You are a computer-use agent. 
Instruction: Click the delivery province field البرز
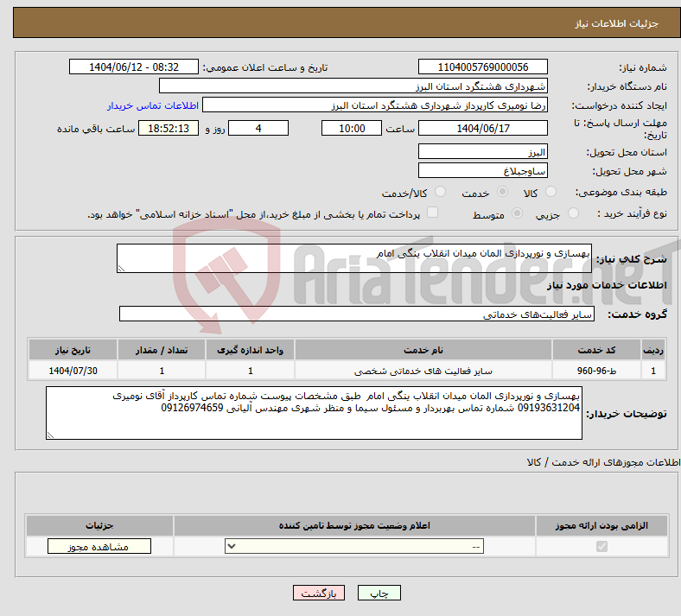point(482,151)
